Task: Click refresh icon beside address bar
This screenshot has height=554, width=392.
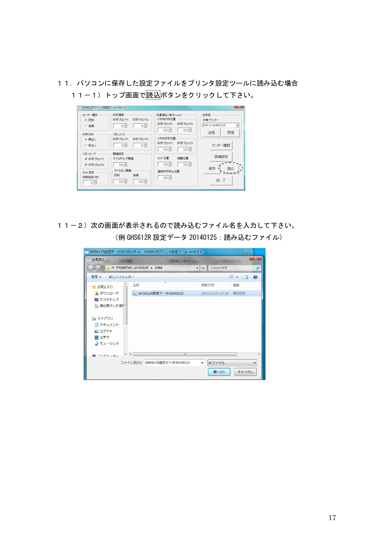Action: pos(203,268)
